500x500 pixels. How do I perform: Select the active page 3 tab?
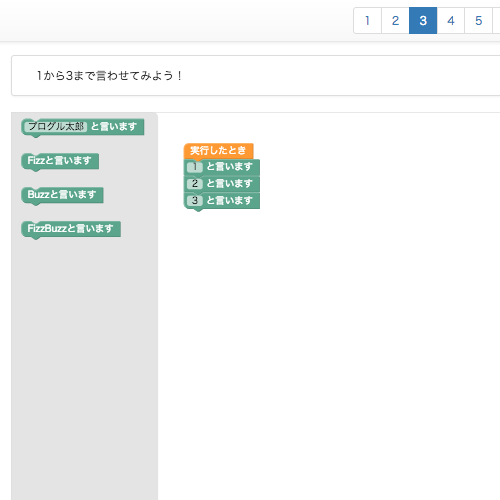coord(423,21)
